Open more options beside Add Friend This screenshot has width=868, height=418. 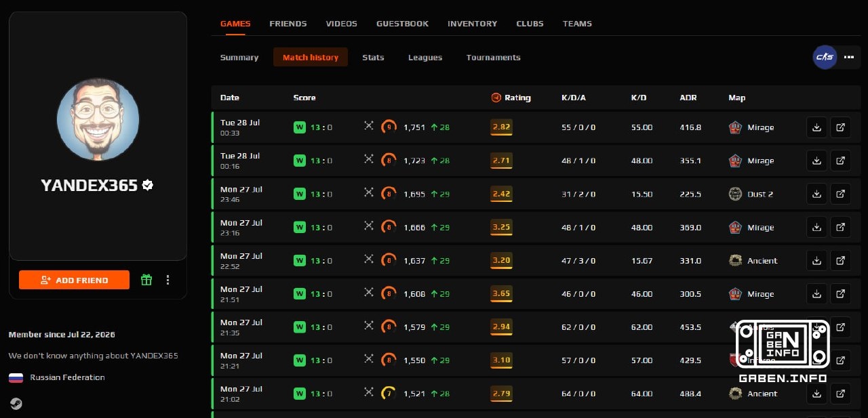pos(168,280)
